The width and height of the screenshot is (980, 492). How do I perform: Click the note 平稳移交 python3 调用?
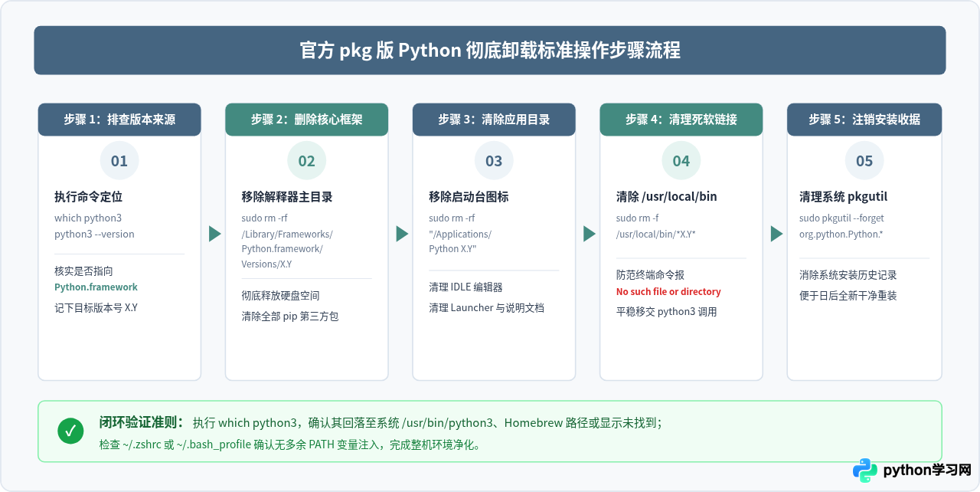click(x=667, y=312)
